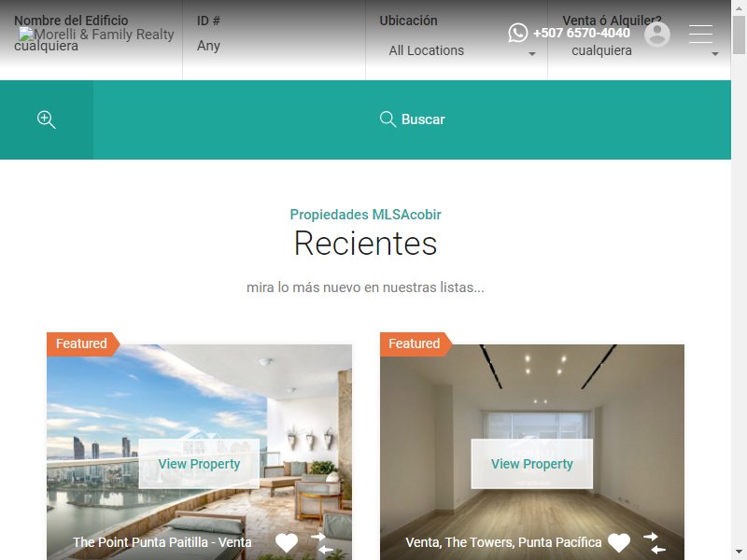The width and height of the screenshot is (747, 560).
Task: View Property for The Towers Punta Pacífica
Action: click(531, 464)
